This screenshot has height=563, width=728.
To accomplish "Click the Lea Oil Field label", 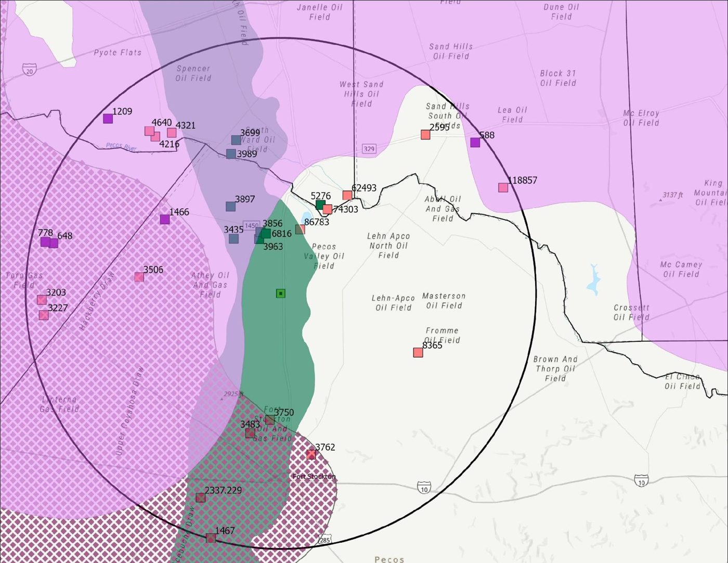I will click(512, 115).
